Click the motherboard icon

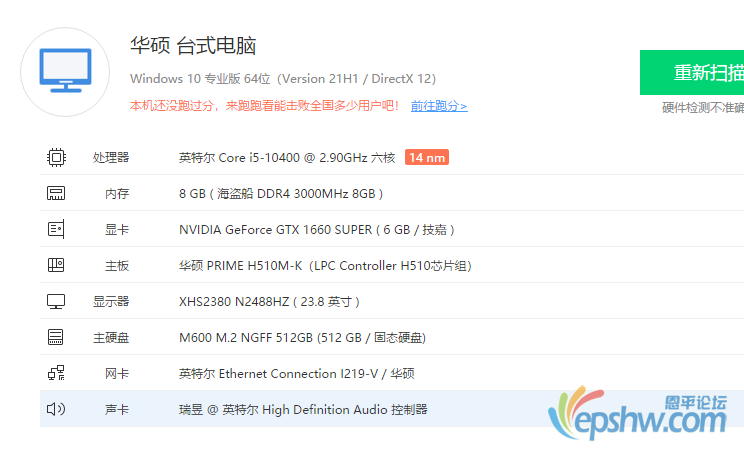tap(56, 265)
